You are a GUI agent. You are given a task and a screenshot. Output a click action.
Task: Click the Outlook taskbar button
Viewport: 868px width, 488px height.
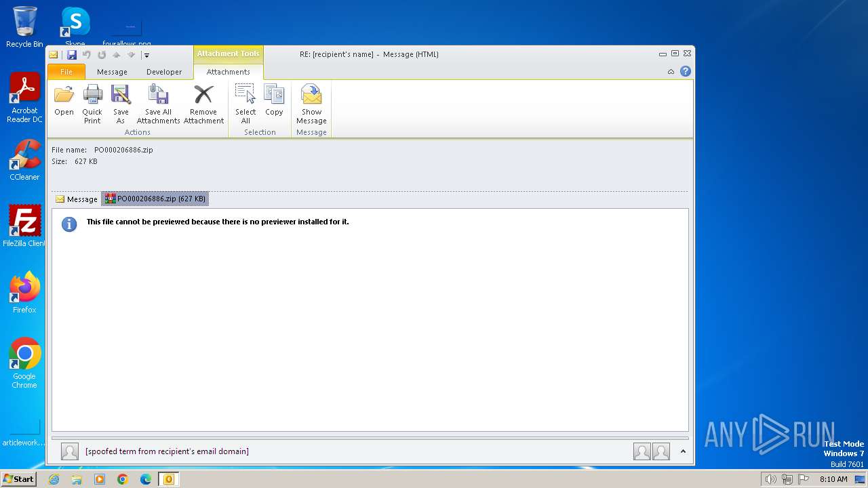tap(169, 479)
